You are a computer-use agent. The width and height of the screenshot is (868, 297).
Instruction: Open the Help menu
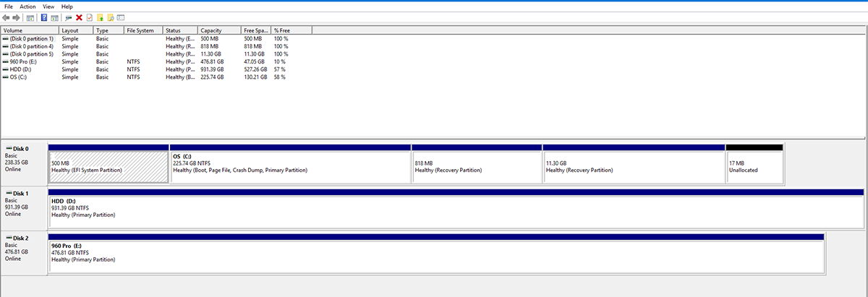(67, 6)
